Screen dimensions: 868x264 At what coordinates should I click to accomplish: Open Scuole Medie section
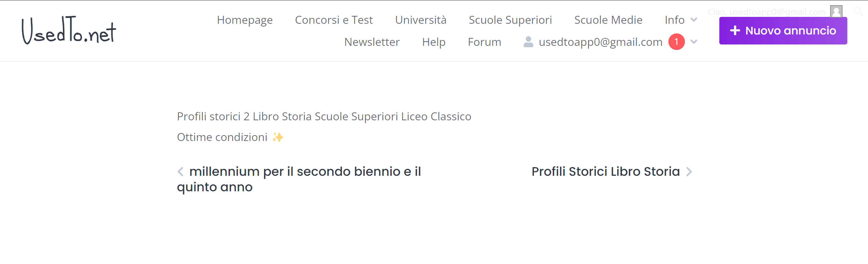pos(608,20)
